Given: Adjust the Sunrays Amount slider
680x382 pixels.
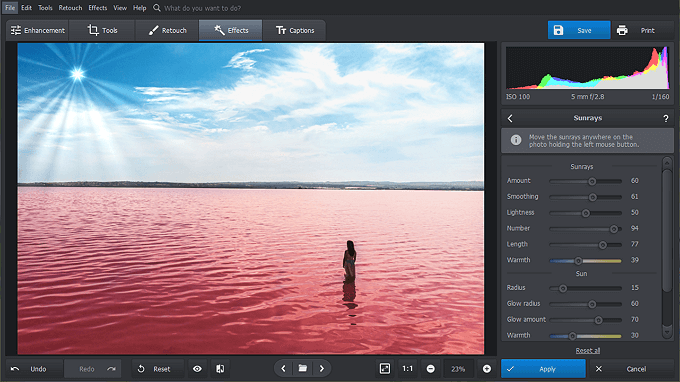Looking at the screenshot, I should [x=585, y=181].
